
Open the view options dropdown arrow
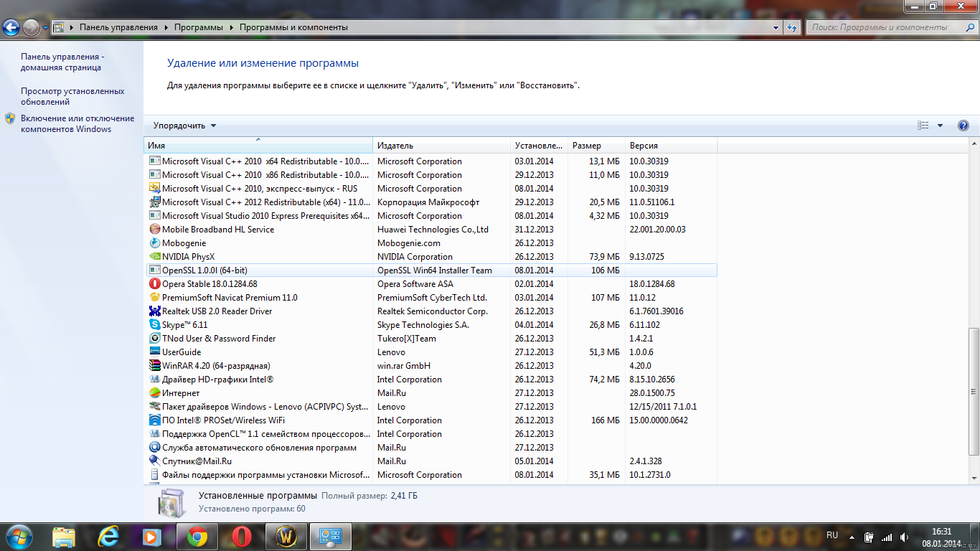(x=940, y=126)
